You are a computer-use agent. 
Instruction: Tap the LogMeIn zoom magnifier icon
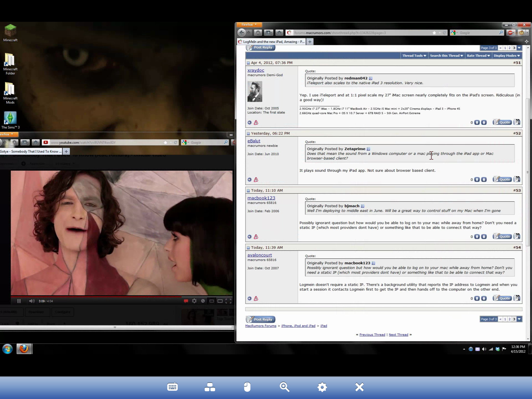(x=284, y=387)
